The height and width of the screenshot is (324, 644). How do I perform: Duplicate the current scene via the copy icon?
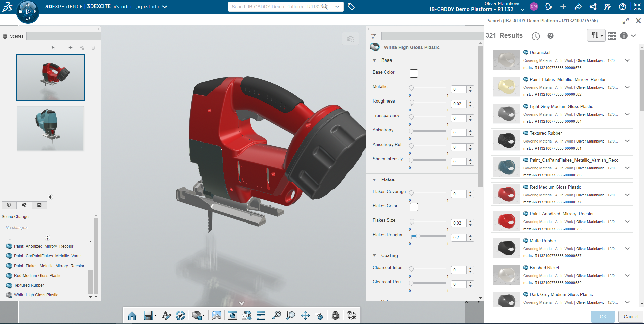click(x=82, y=48)
